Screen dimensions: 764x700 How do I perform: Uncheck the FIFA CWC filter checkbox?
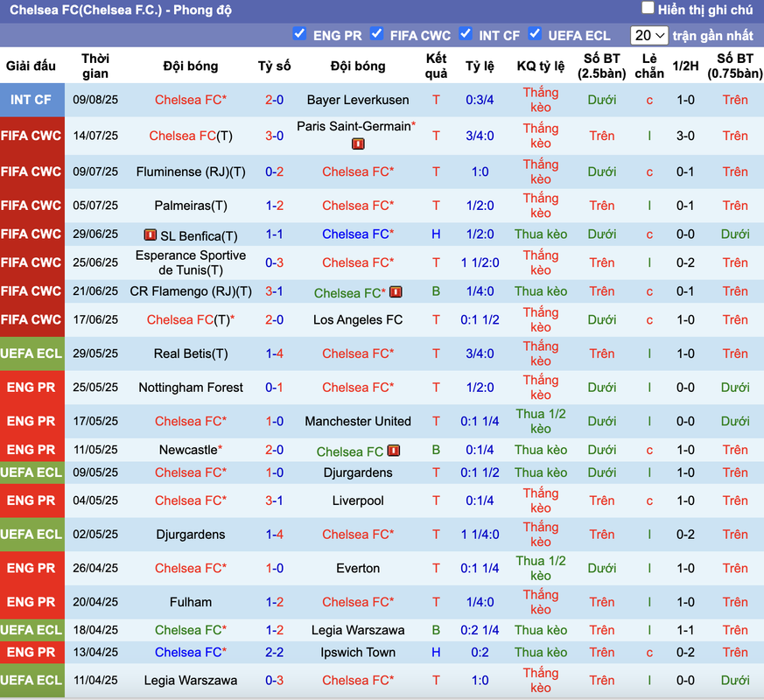click(376, 33)
